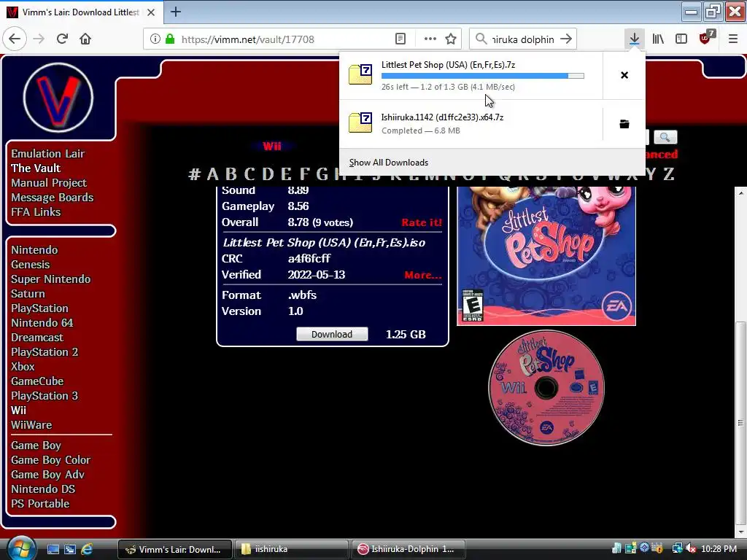Click the Vimm's Lair V logo
747x560 pixels.
pyautogui.click(x=58, y=98)
